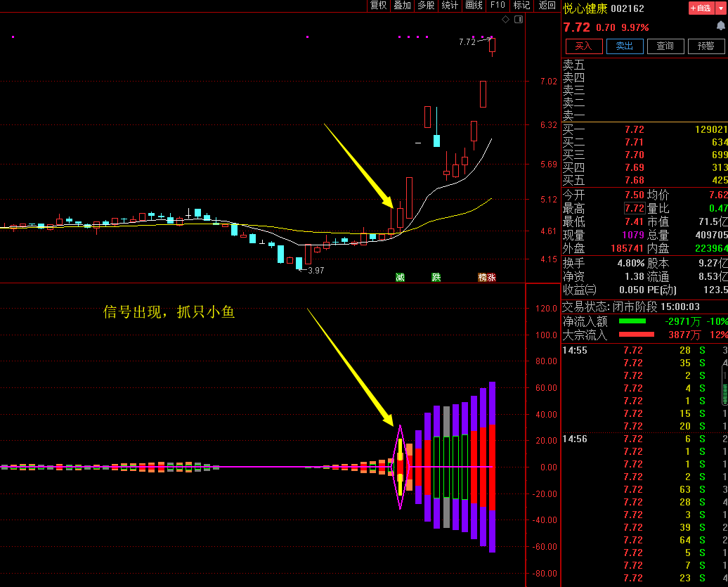Open the 查询 query button
The image size is (728, 587).
(665, 46)
